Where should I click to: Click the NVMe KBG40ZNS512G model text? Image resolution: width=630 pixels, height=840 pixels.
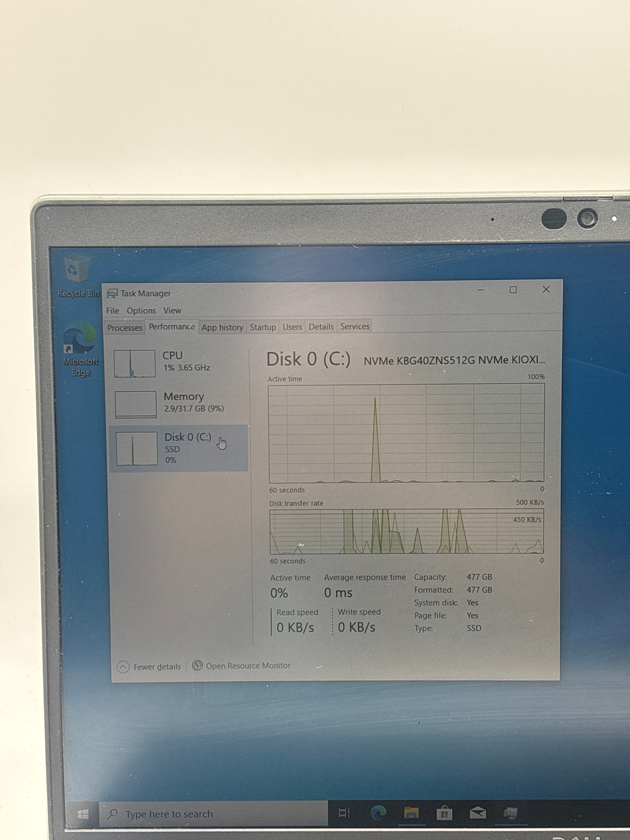[454, 360]
